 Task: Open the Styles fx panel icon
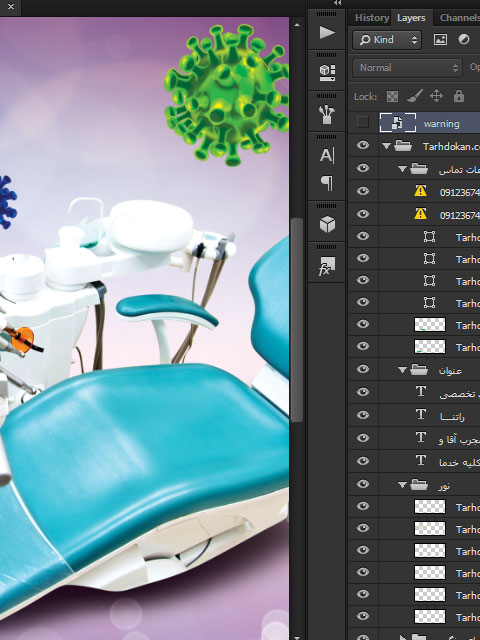coord(327,266)
